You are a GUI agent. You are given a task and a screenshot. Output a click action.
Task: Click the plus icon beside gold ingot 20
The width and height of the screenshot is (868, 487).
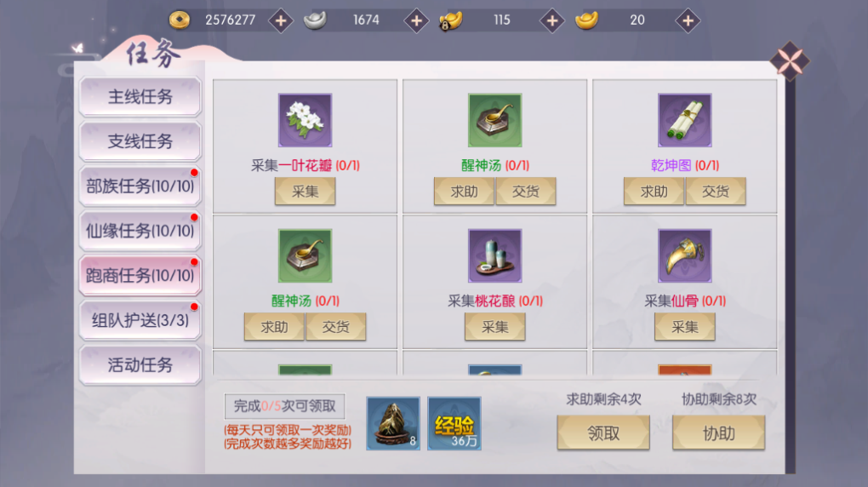688,21
